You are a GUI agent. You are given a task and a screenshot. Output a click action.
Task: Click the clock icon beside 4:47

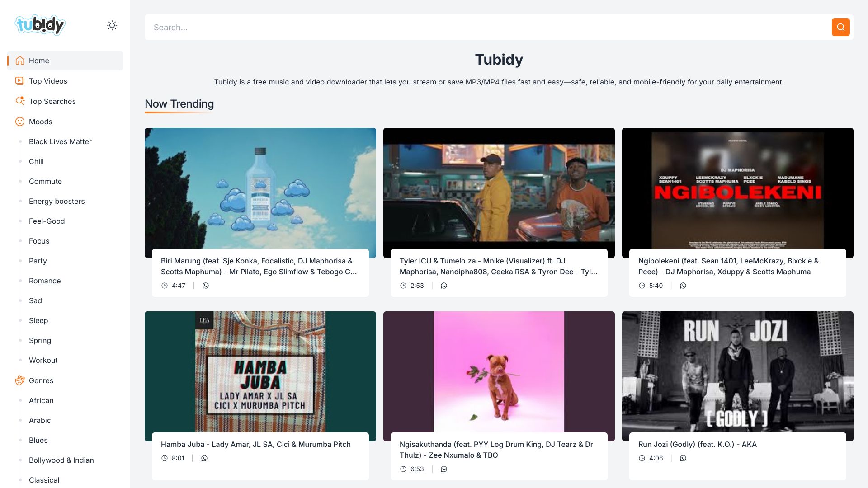tap(165, 286)
